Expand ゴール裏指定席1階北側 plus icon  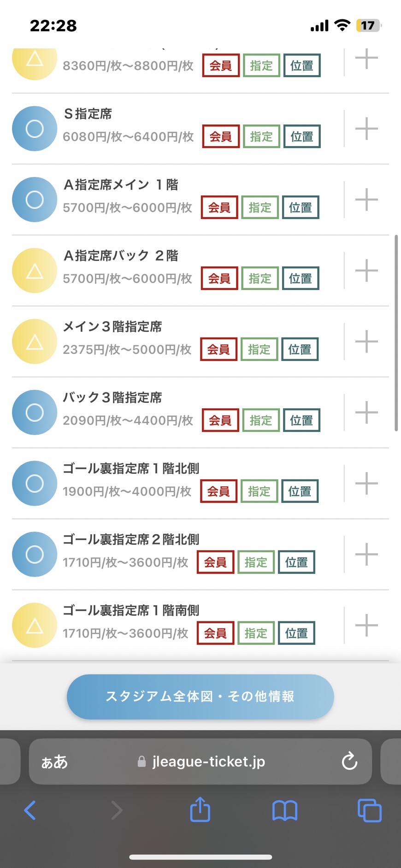366,484
